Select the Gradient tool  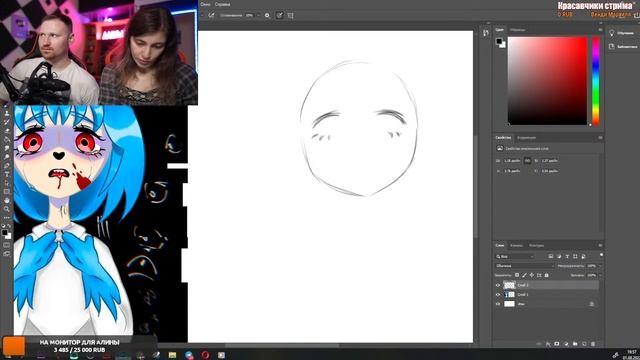pos(7,140)
